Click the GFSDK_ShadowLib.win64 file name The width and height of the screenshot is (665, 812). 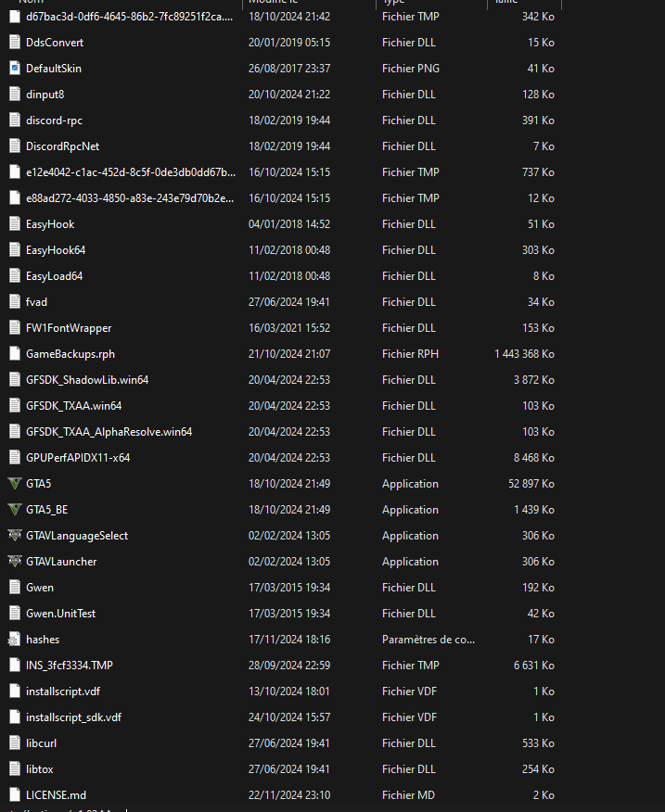87,380
